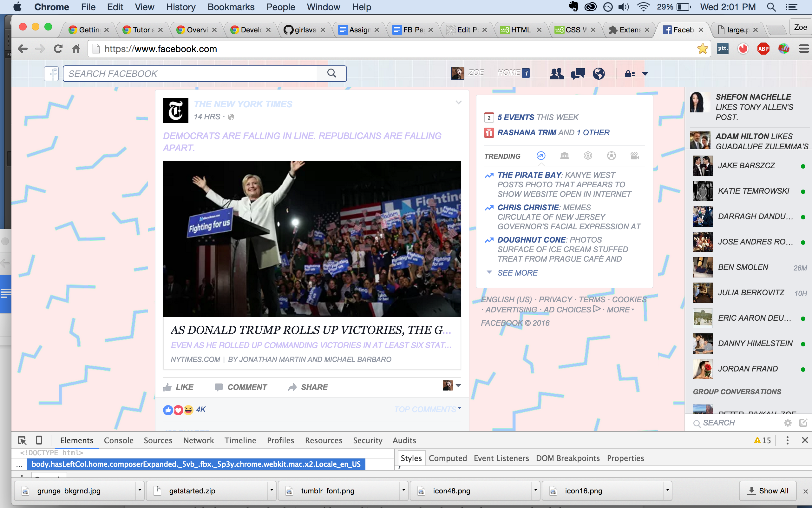Image resolution: width=812 pixels, height=508 pixels.
Task: Click DevTools 15 warnings indicator
Action: [x=762, y=440]
